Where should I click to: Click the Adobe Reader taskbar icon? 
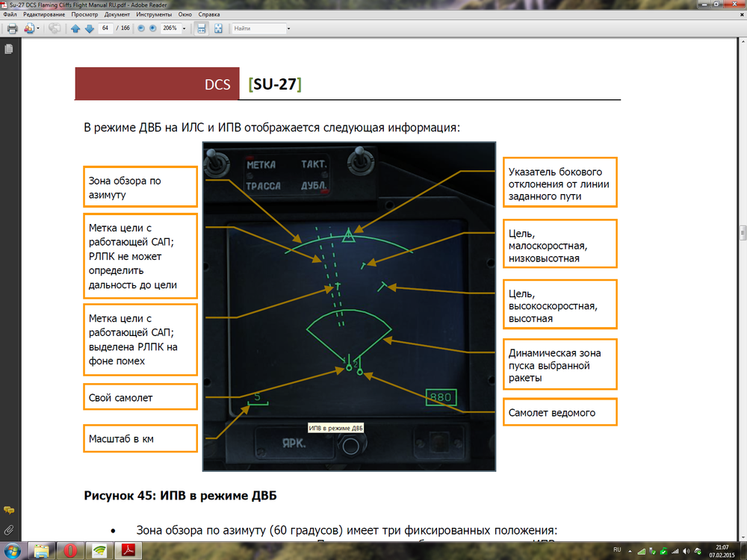click(128, 551)
